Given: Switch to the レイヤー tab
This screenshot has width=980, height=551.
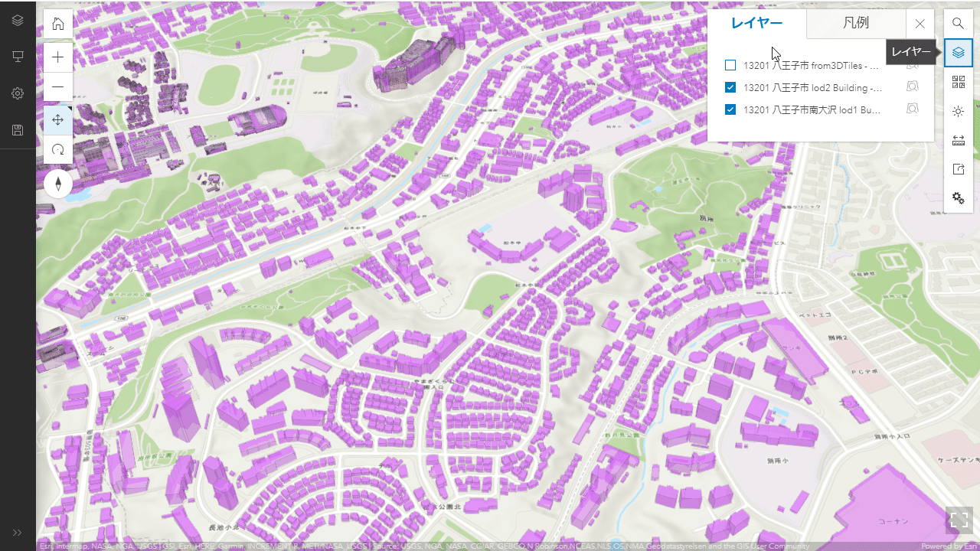Looking at the screenshot, I should tap(756, 24).
